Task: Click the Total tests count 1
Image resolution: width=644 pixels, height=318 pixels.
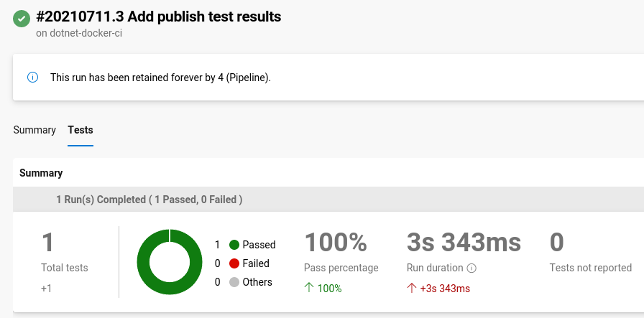Action: click(x=47, y=243)
